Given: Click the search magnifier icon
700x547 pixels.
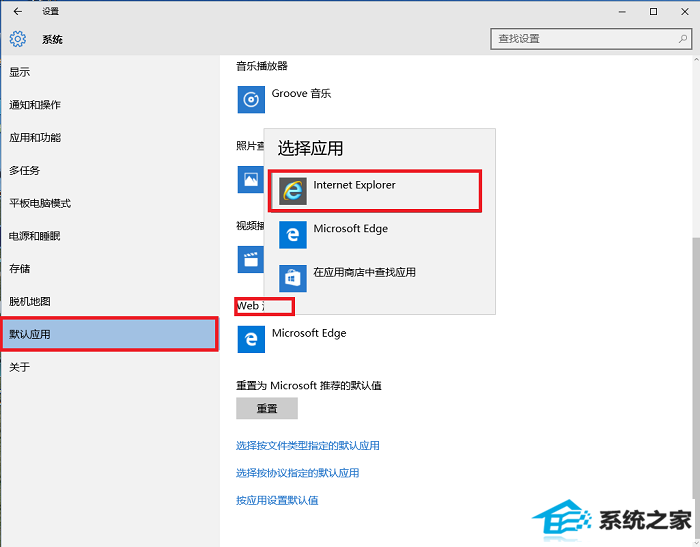Looking at the screenshot, I should (x=683, y=39).
